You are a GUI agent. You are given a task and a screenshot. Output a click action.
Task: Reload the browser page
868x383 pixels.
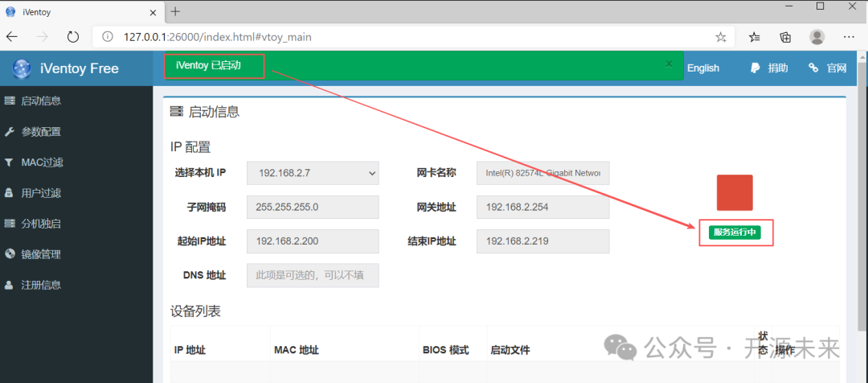72,37
